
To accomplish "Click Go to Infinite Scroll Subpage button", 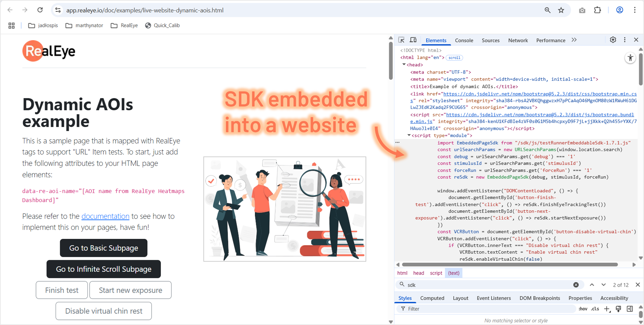I will 103,269.
